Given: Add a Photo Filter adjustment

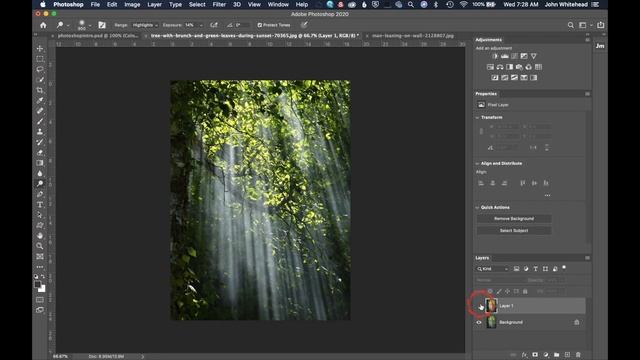Looking at the screenshot, I should tap(519, 67).
